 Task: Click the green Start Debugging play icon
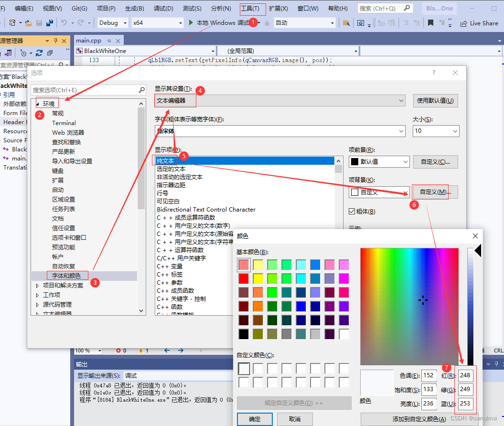(x=191, y=22)
